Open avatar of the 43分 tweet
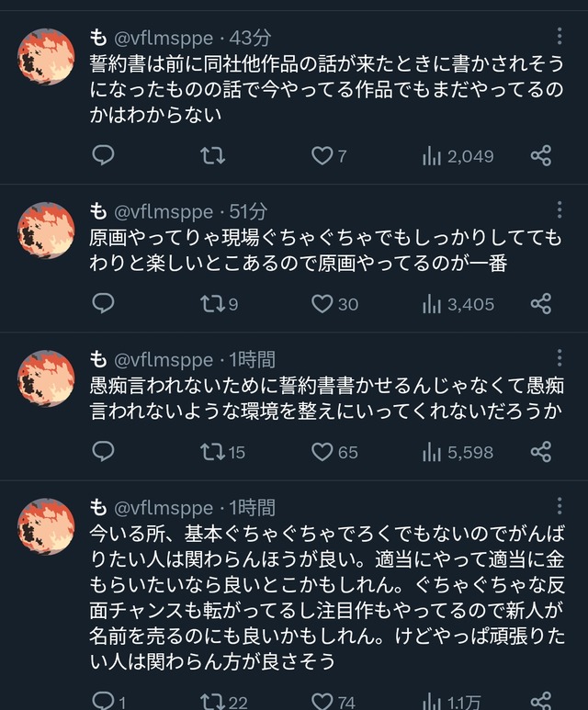Screen dimensions: 588x710 click(46, 57)
